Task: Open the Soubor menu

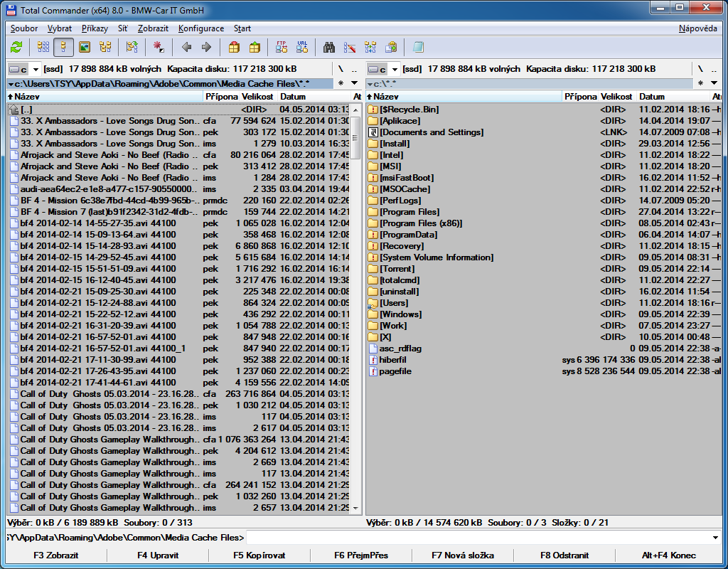Action: click(x=24, y=28)
